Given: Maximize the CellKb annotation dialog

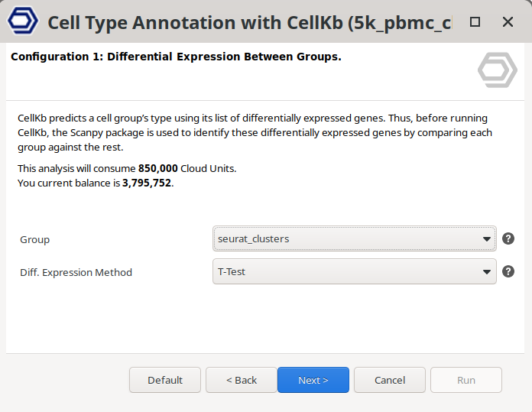Looking at the screenshot, I should click(x=475, y=22).
